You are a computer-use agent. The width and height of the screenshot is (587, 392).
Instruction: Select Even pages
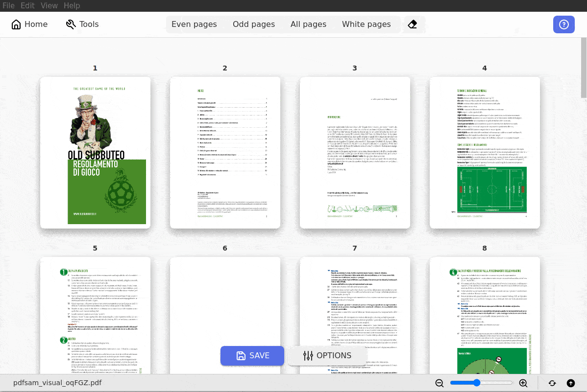(194, 24)
